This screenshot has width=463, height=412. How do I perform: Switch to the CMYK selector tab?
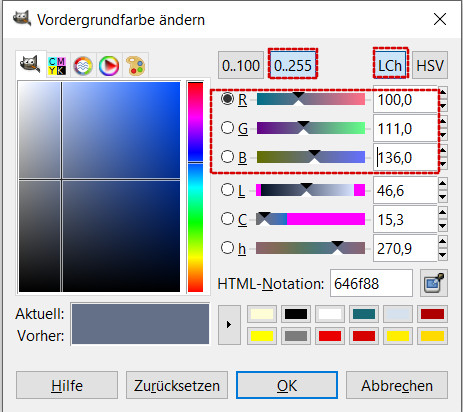coord(57,66)
